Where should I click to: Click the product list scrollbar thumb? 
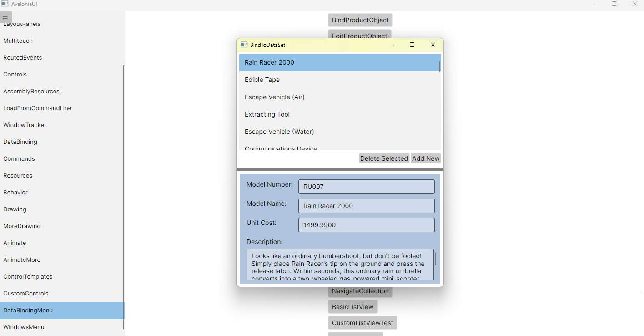440,66
